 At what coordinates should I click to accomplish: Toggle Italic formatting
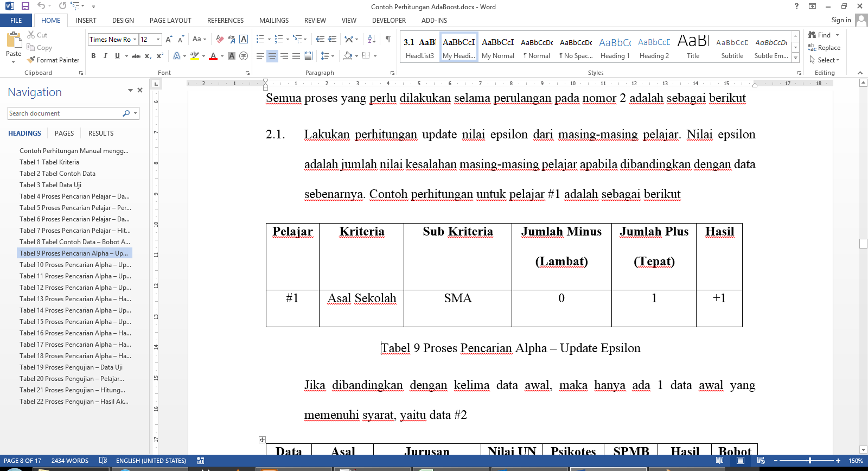pyautogui.click(x=105, y=56)
